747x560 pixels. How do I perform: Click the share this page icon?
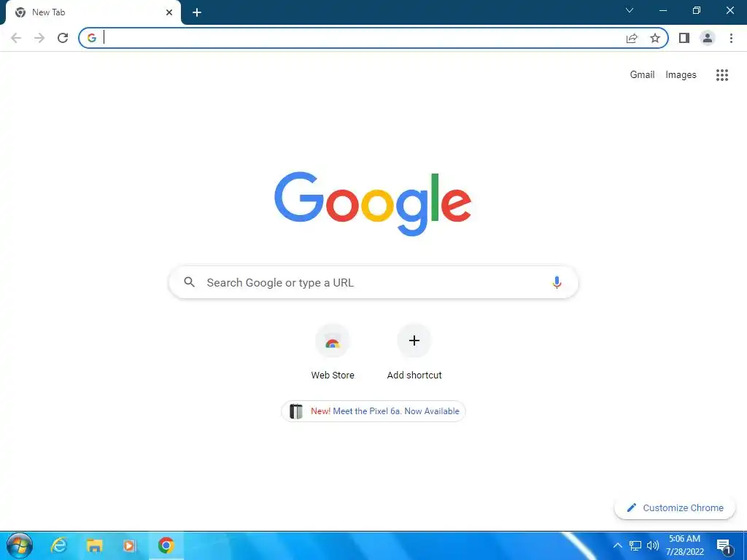point(632,38)
